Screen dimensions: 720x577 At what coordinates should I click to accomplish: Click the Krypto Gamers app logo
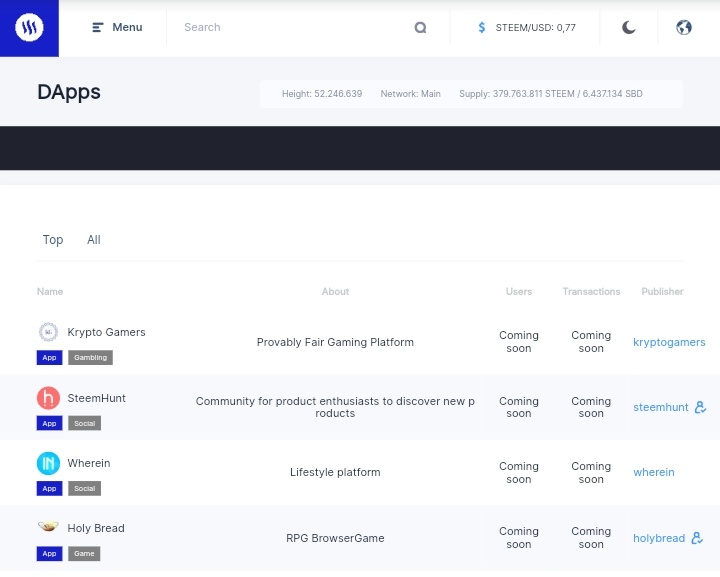[48, 332]
